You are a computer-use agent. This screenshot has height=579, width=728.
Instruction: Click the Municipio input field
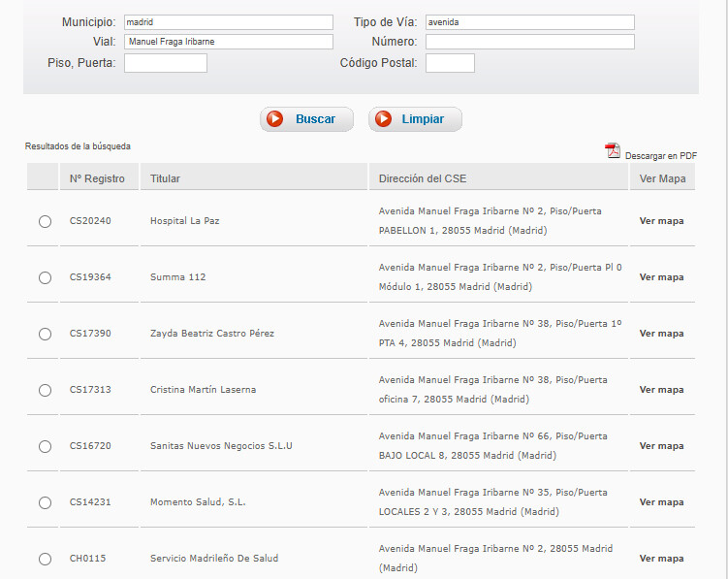[228, 22]
